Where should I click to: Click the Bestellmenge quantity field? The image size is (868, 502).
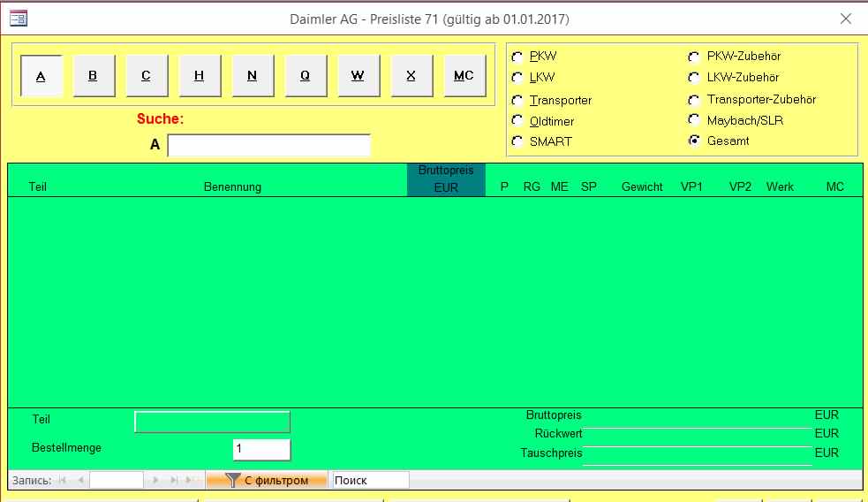(262, 449)
